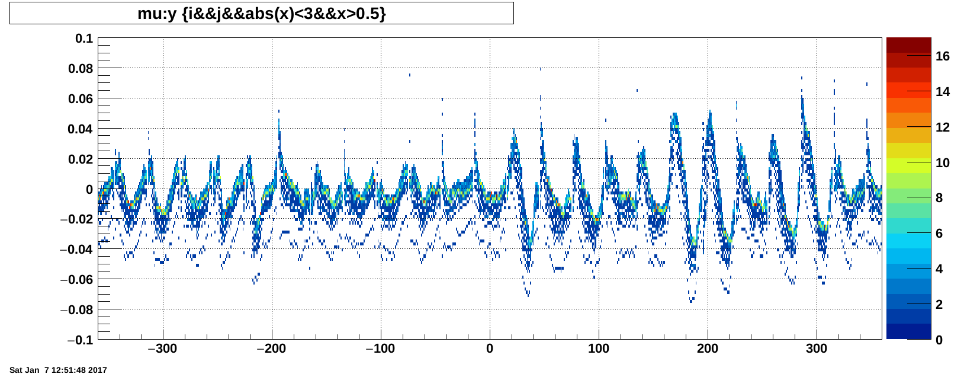Image resolution: width=980 pixels, height=377 pixels.
Task: Select y-axis label −0.02
Action: 76,219
